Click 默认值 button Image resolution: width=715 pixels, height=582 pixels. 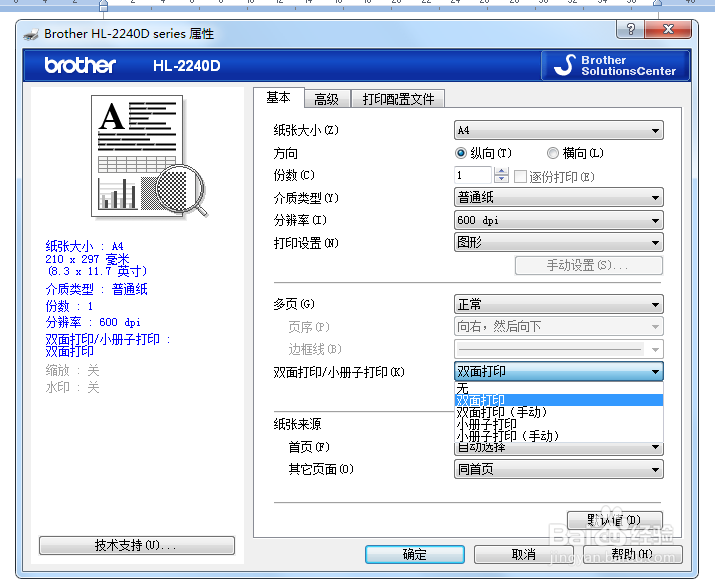614,520
